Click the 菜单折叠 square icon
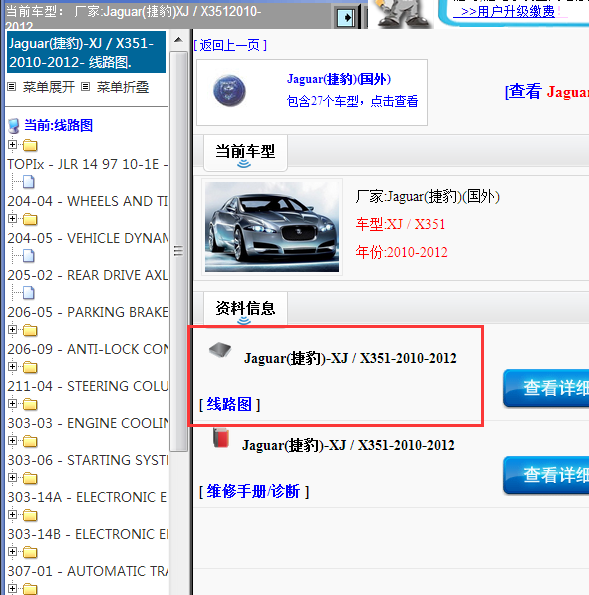Viewport: 589px width, 595px height. [x=86, y=87]
